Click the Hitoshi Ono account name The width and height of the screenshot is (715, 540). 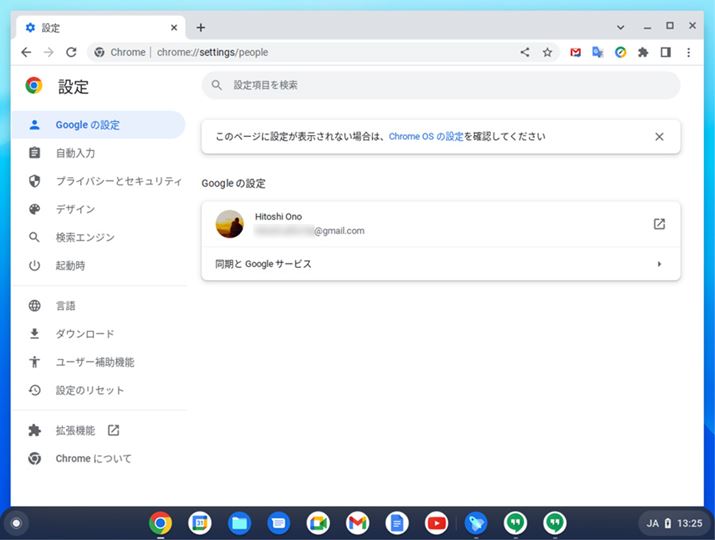(x=278, y=217)
